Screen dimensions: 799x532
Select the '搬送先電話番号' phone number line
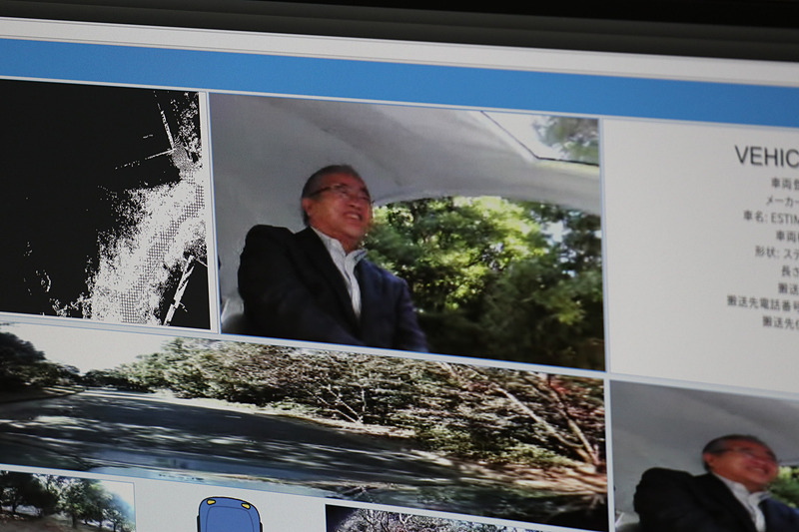762,302
